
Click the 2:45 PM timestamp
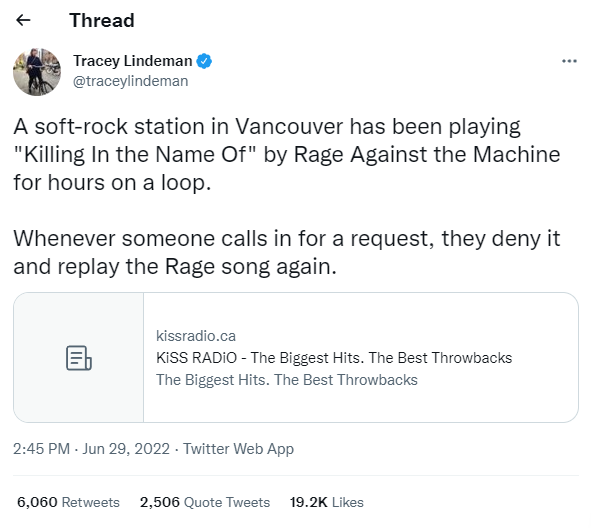41,449
